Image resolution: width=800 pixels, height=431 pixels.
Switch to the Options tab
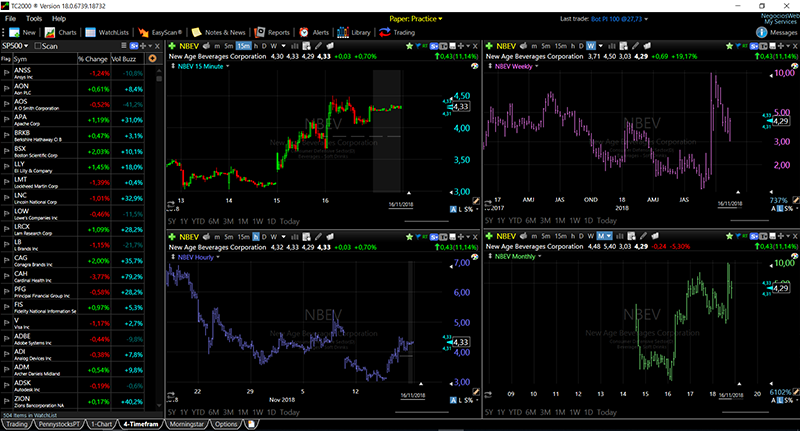(226, 424)
